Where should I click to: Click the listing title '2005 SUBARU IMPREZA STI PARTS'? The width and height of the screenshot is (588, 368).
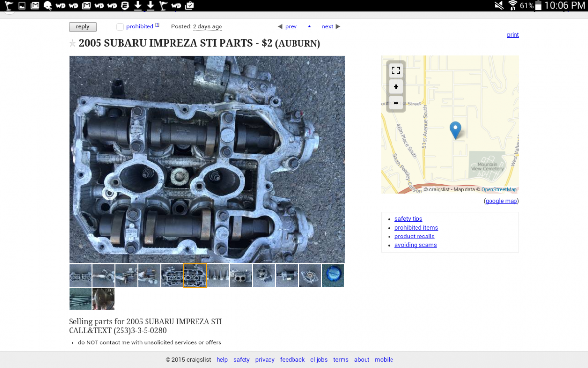pos(165,43)
